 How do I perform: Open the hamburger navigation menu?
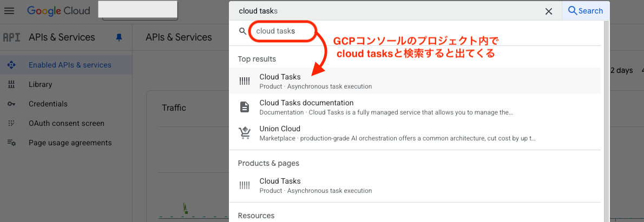[x=9, y=11]
